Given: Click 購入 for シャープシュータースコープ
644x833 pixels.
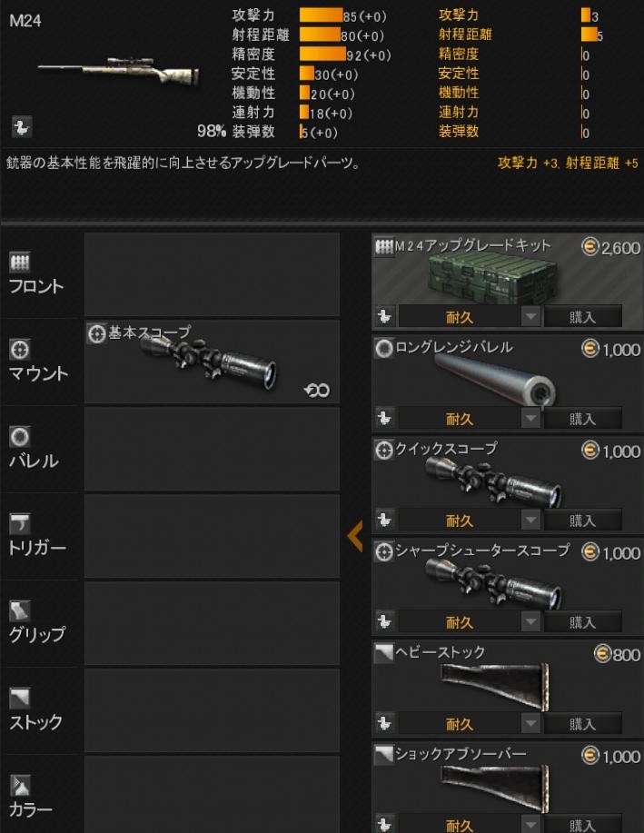Looking at the screenshot, I should pos(582,621).
